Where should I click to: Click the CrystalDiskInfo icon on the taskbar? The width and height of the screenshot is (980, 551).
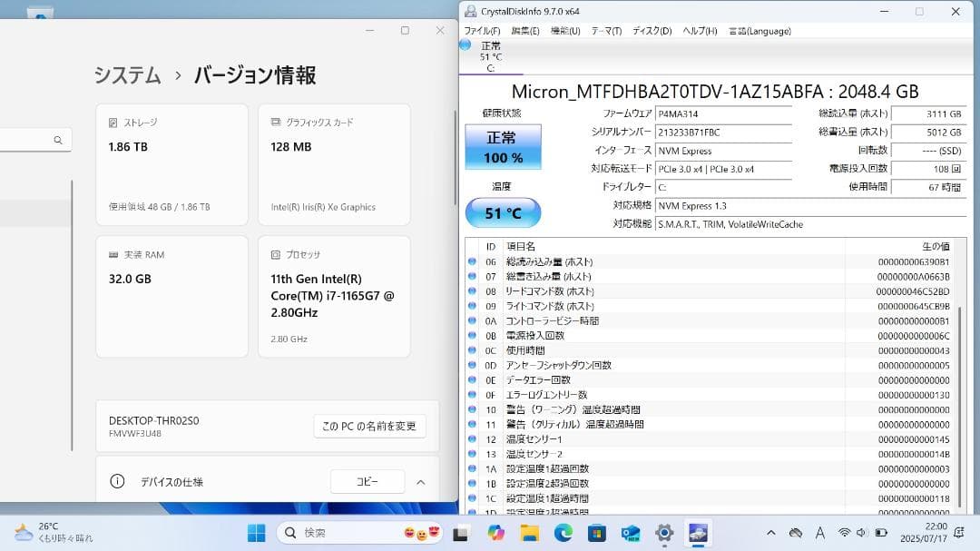click(x=696, y=533)
